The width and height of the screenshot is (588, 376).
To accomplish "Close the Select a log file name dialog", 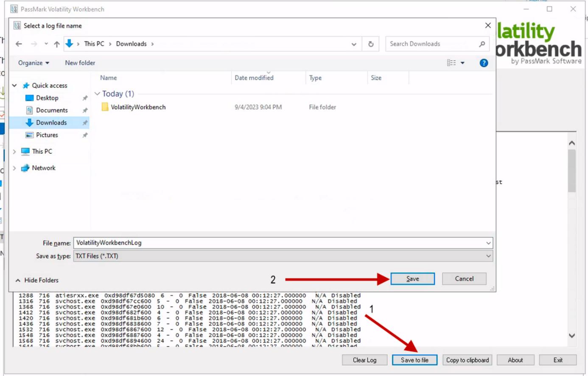I will 488,25.
